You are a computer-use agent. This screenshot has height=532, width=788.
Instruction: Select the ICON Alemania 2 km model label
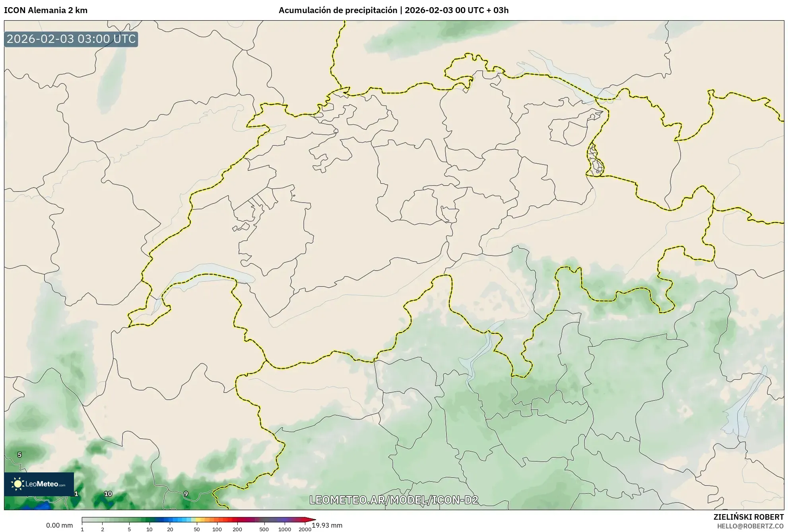46,9
